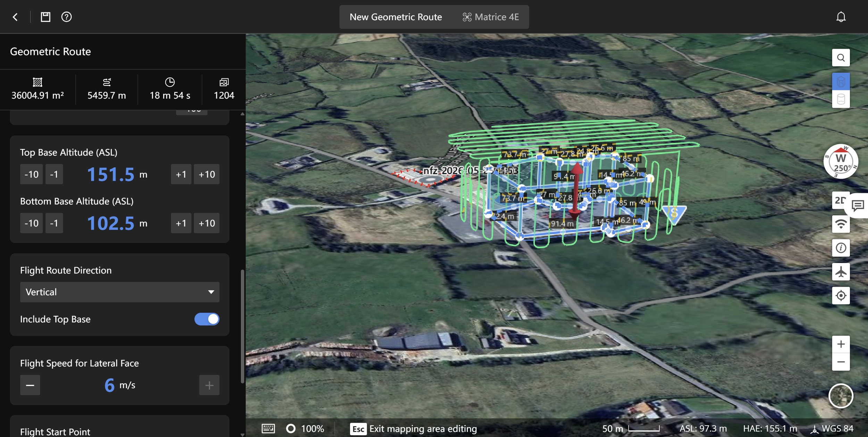This screenshot has width=868, height=437.
Task: Click the HAE: 155.1 m readout
Action: [770, 429]
